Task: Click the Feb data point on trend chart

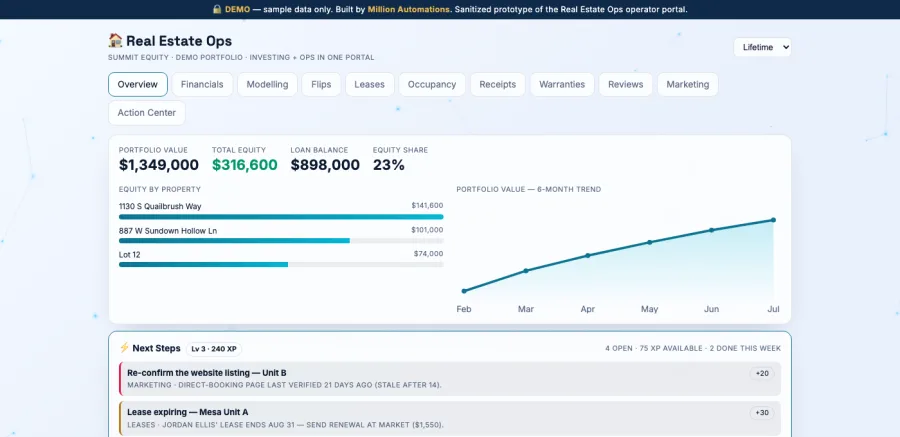Action: [x=464, y=291]
